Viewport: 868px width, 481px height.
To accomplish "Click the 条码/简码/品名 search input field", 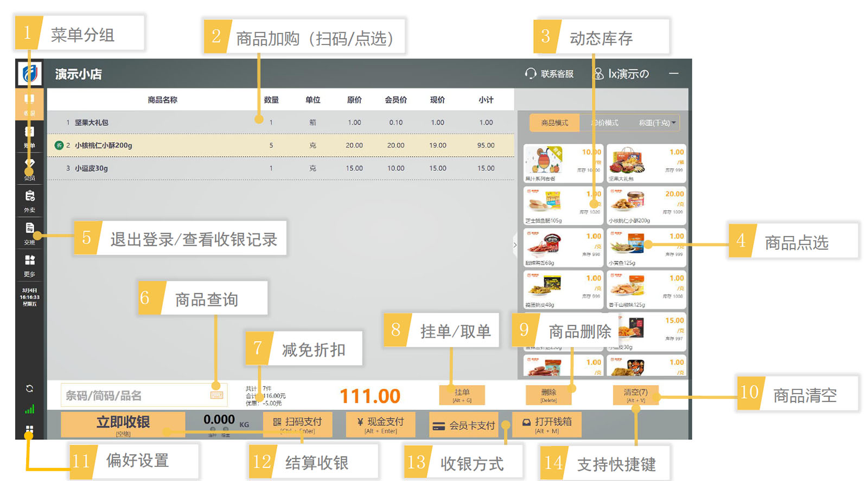I will pos(136,396).
